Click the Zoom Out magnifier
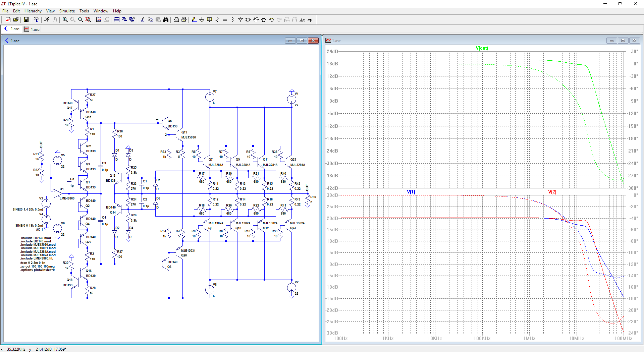The height and width of the screenshot is (352, 644). tap(80, 20)
